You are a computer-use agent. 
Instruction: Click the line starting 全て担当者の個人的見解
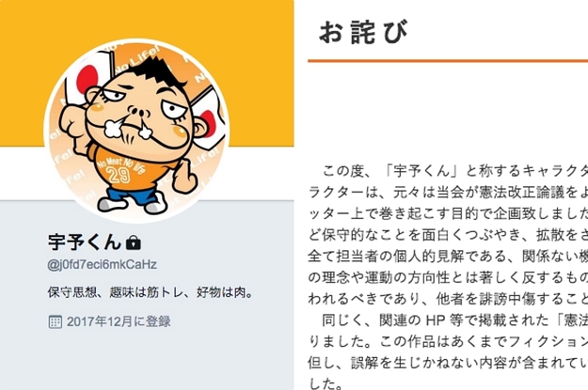point(448,257)
